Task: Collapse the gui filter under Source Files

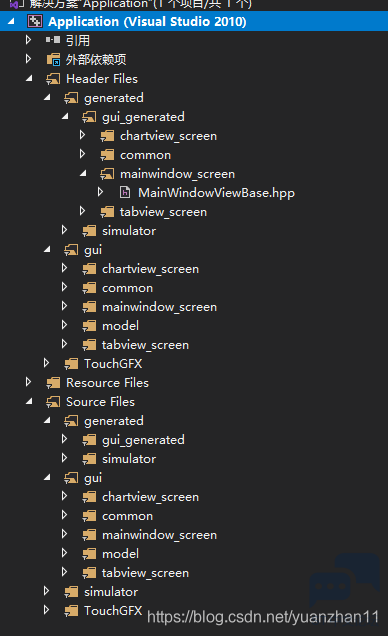Action: (x=47, y=477)
